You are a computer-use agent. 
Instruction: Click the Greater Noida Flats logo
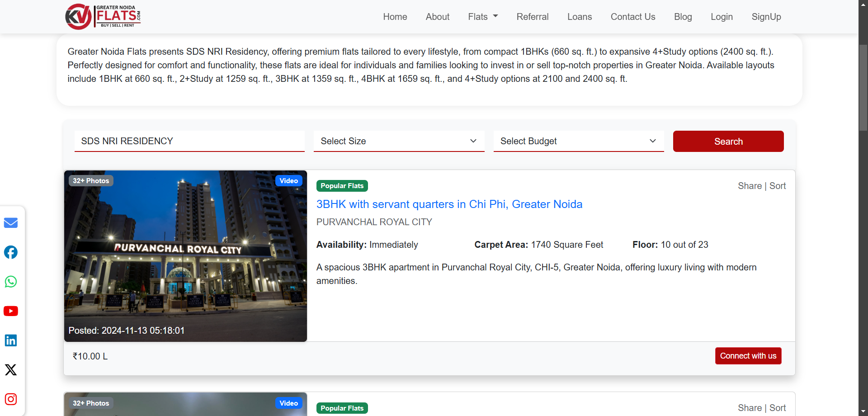(x=103, y=17)
